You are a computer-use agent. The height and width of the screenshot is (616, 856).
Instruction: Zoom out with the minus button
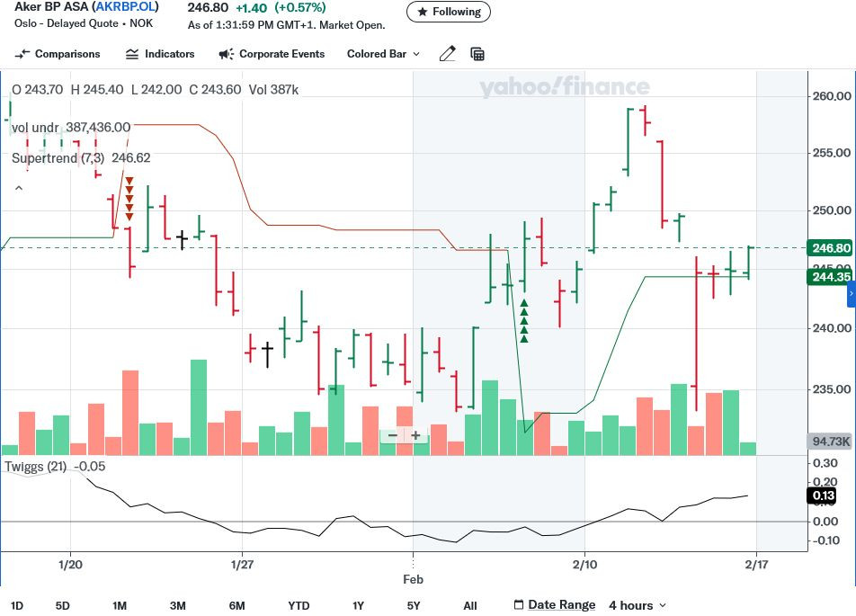click(x=393, y=435)
